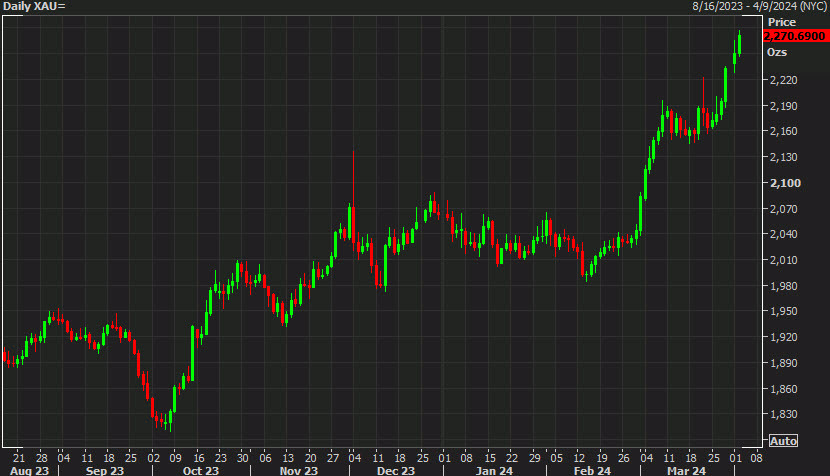
Task: Click the Auto scale button
Action: (x=783, y=441)
